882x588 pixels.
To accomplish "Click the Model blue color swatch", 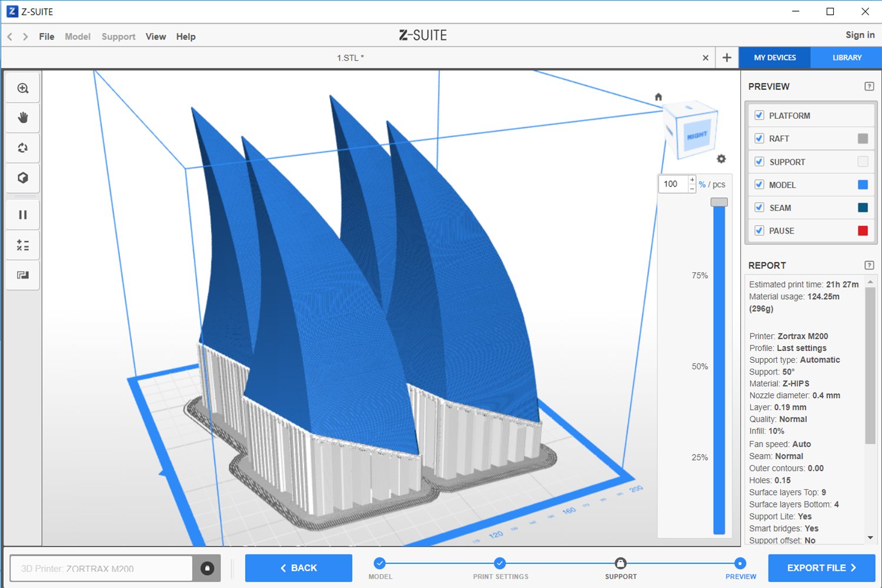I will click(863, 185).
